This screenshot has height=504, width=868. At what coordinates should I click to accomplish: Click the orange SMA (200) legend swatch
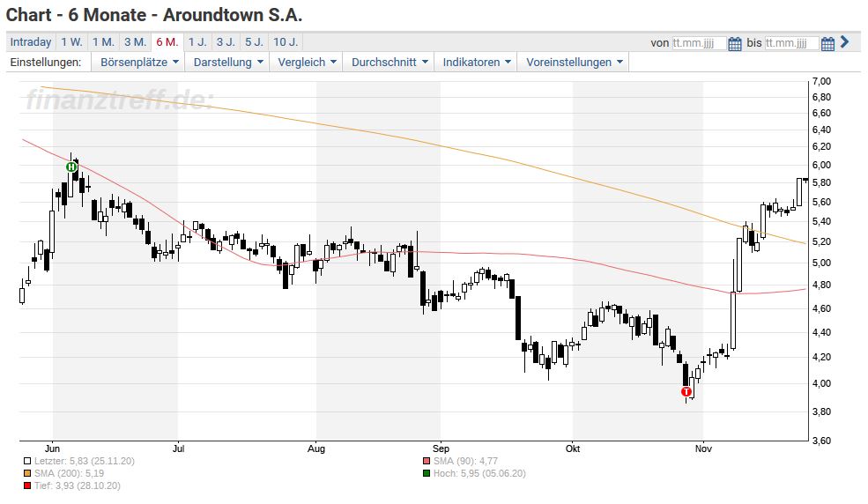click(x=27, y=473)
